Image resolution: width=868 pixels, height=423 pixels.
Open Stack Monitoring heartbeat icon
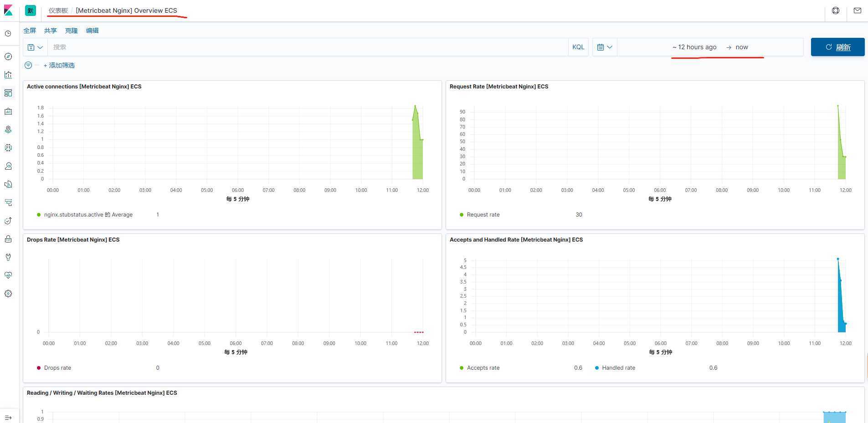[8, 275]
